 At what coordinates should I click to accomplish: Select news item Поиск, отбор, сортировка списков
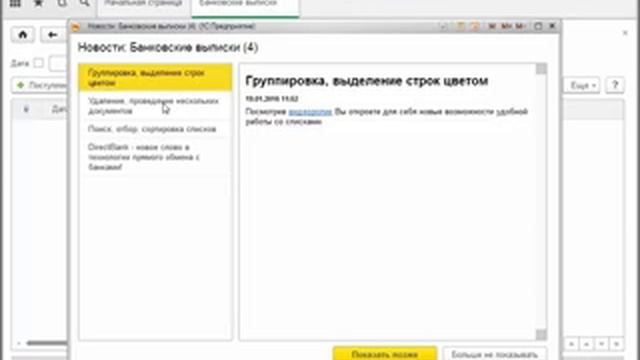(156, 129)
